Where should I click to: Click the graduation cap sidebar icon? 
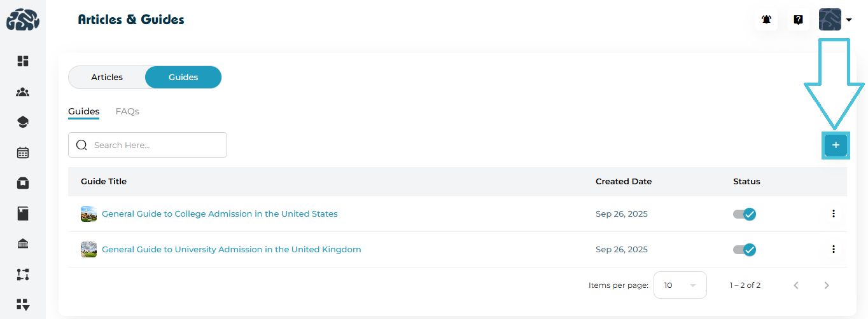click(x=23, y=122)
